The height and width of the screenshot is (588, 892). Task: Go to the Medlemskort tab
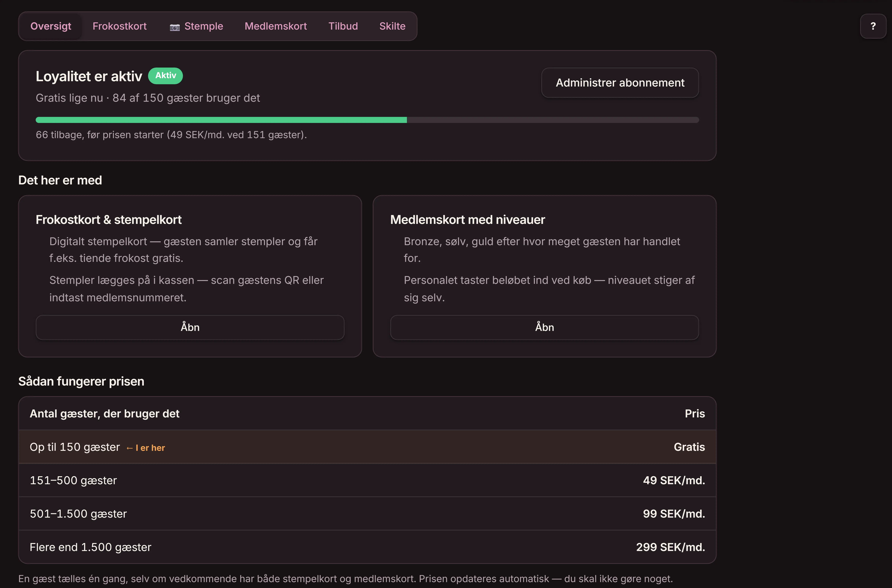click(x=276, y=26)
